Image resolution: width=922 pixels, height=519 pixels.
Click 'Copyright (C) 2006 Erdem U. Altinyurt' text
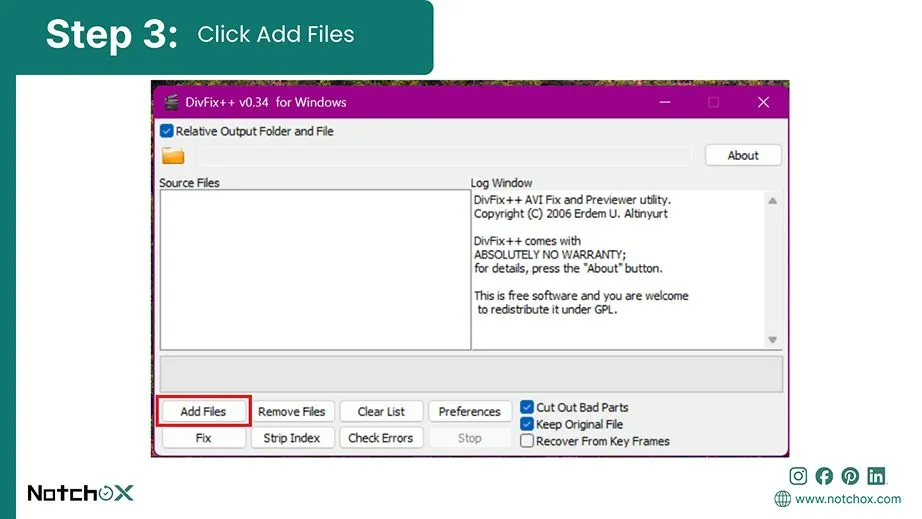[570, 213]
